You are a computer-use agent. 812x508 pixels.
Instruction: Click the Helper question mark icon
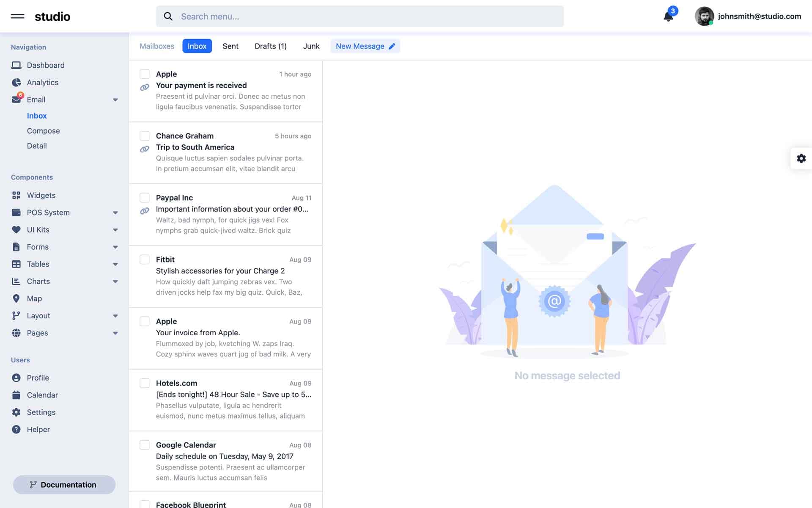tap(16, 429)
